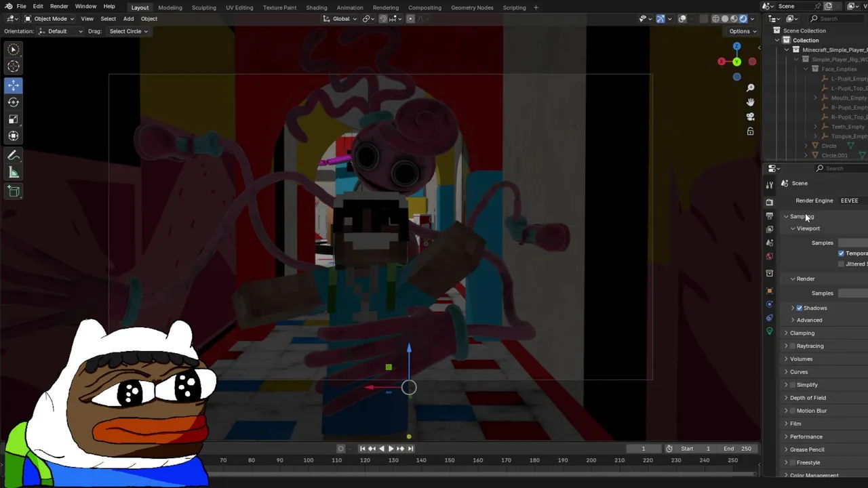Enable the Simplify checkbox
Image resolution: width=868 pixels, height=488 pixels.
tap(793, 385)
